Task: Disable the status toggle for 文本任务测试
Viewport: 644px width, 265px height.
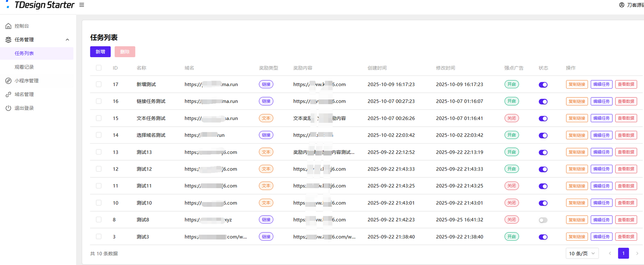Action: (543, 119)
